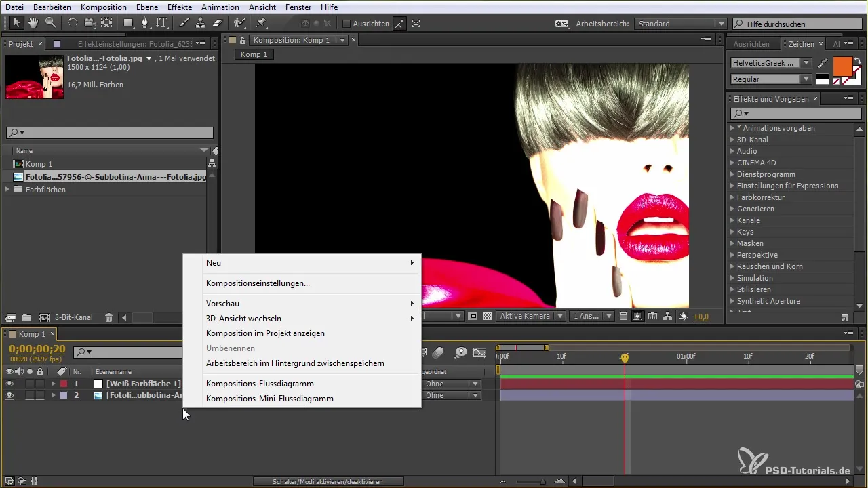868x488 pixels.
Task: Select the Eraser tool
Action: (x=217, y=23)
